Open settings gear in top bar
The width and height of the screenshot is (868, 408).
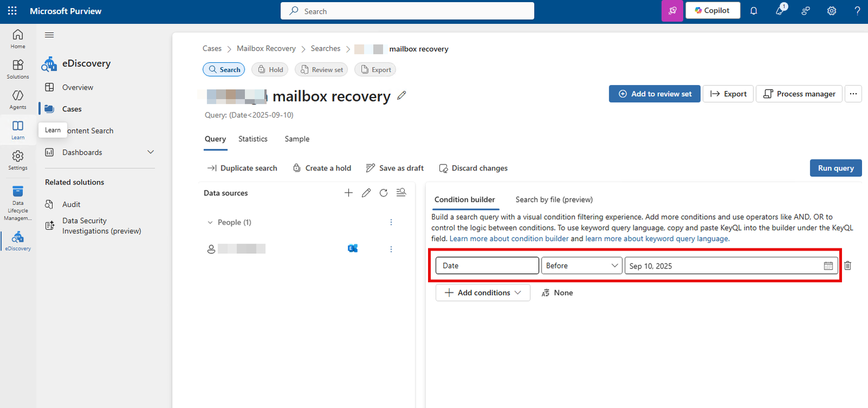[x=831, y=11]
